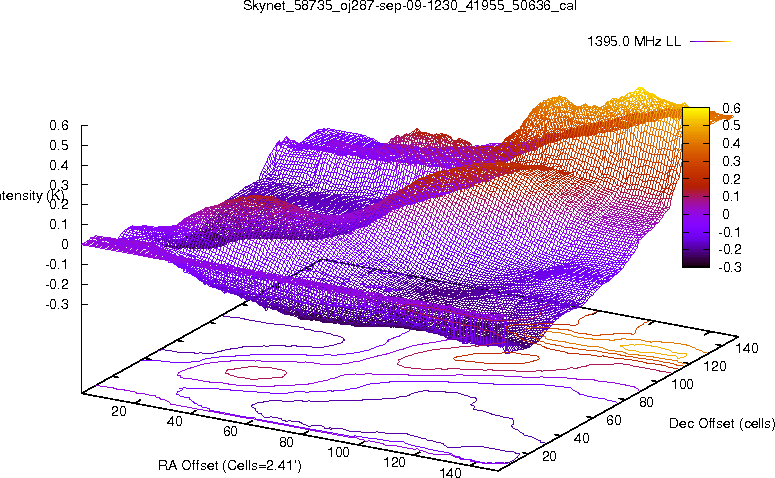Select the 0.1 tick on the intensity axis
The height and width of the screenshot is (478, 775).
pyautogui.click(x=59, y=224)
